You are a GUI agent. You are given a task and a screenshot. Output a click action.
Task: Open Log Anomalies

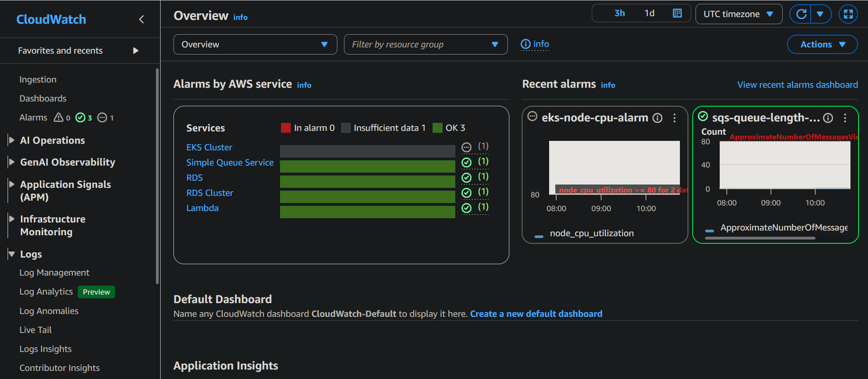pos(49,311)
